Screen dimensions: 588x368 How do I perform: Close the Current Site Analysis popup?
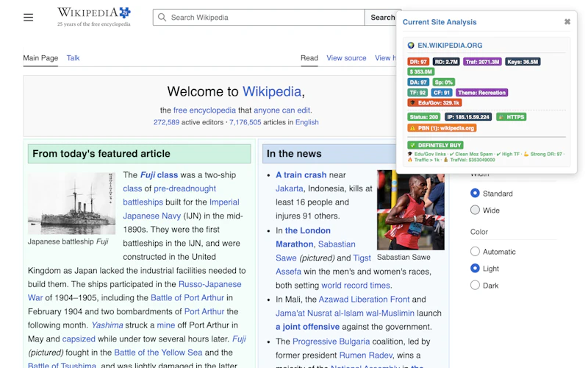567,22
